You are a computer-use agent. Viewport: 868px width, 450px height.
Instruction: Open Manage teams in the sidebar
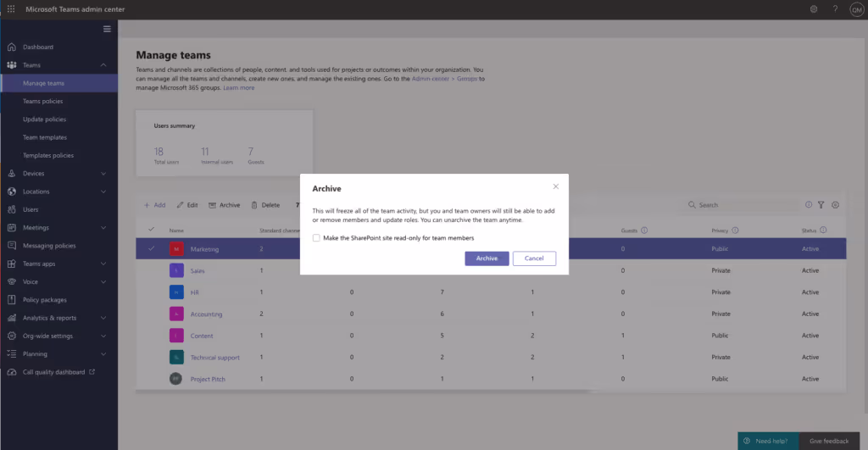pyautogui.click(x=59, y=83)
